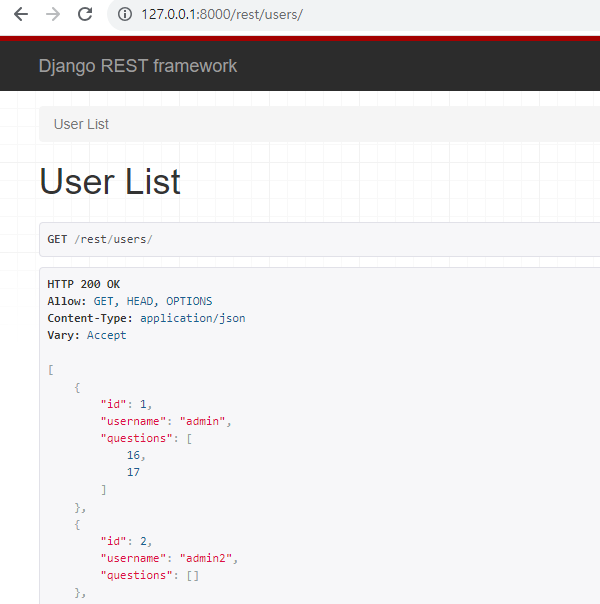
Task: Go forward with the browser forward arrow
Action: pos(53,15)
